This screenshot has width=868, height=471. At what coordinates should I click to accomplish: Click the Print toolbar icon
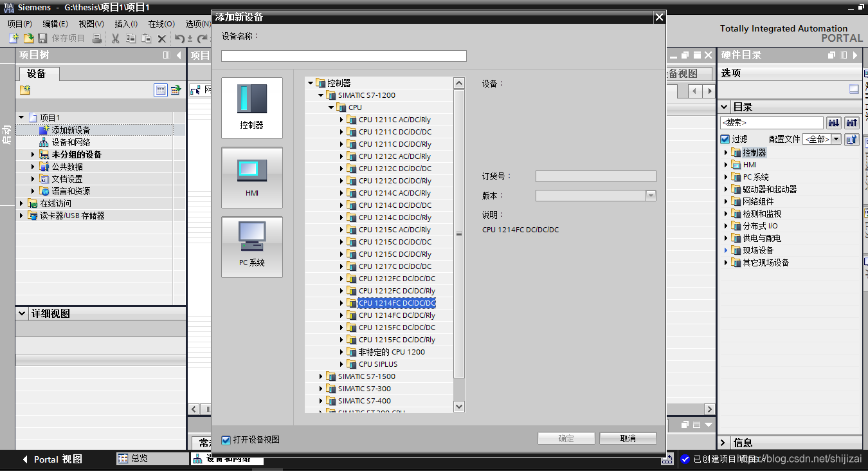(96, 39)
